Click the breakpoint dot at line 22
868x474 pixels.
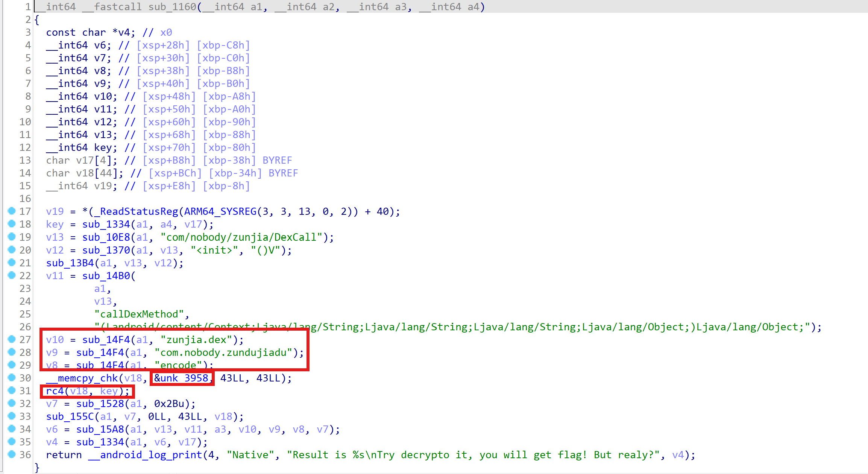(12, 275)
